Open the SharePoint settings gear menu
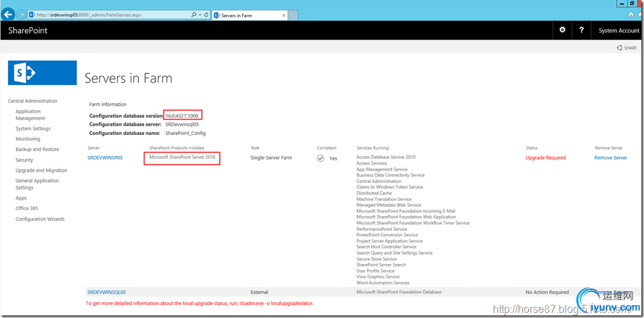The width and height of the screenshot is (644, 318). tap(562, 30)
